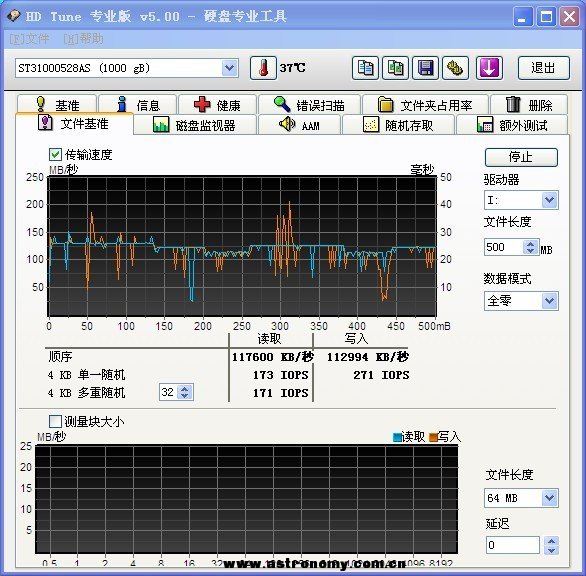Open the 随机存取 tab
The width and height of the screenshot is (586, 576).
tap(398, 125)
